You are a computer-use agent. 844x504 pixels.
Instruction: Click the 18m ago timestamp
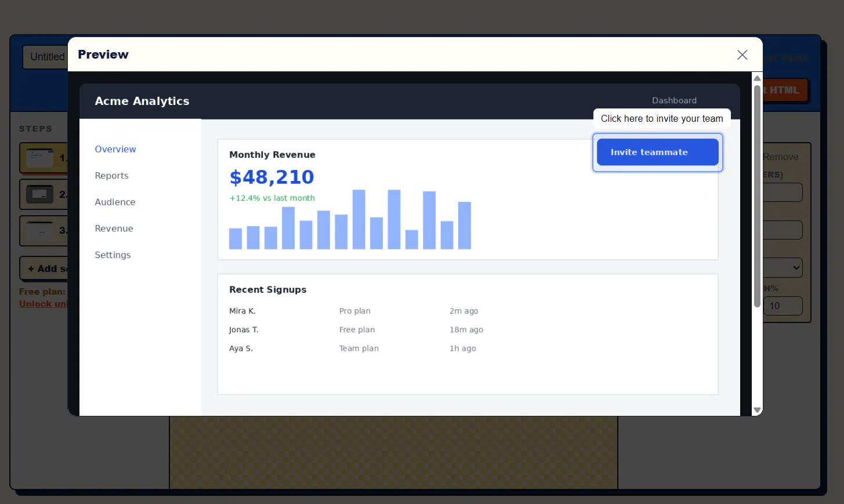point(466,329)
